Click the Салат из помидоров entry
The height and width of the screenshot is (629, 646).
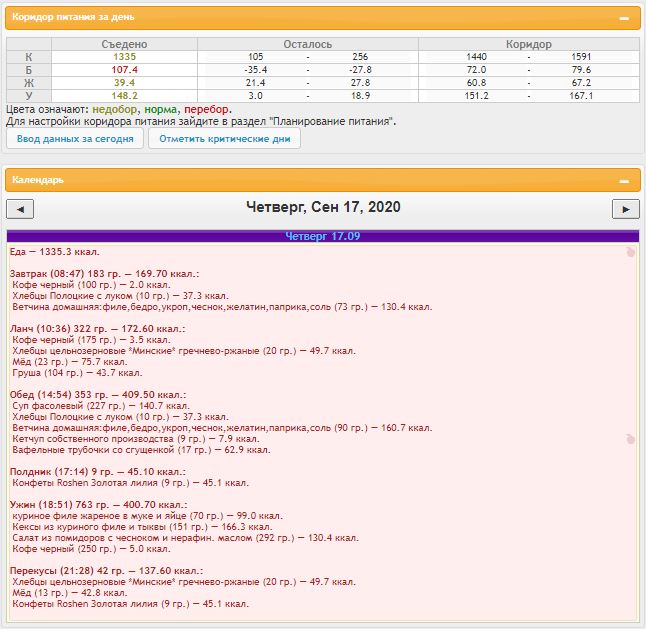coord(185,538)
